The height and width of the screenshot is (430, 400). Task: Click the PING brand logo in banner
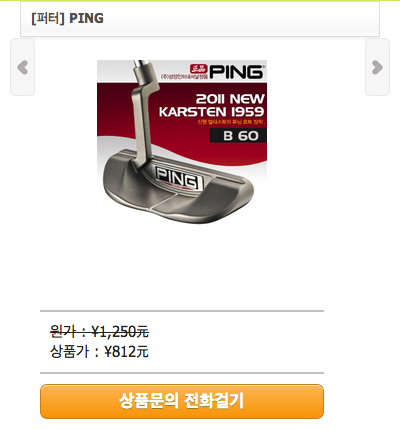[236, 71]
